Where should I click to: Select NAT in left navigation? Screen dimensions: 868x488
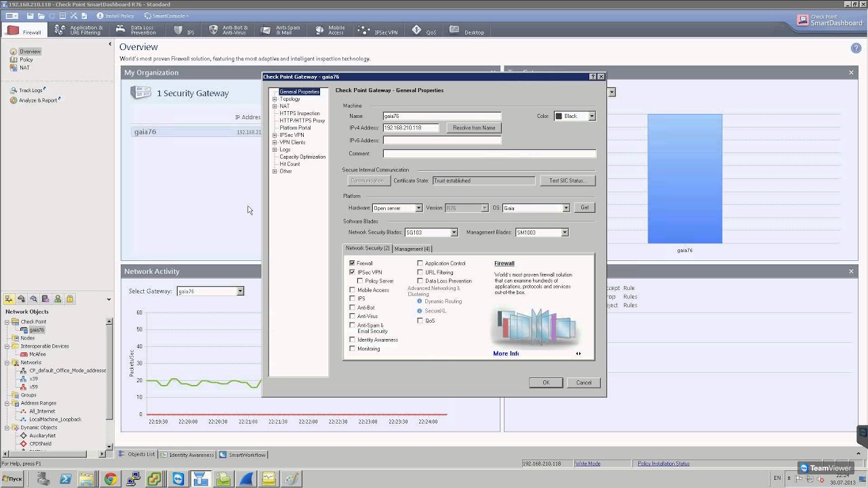point(24,68)
